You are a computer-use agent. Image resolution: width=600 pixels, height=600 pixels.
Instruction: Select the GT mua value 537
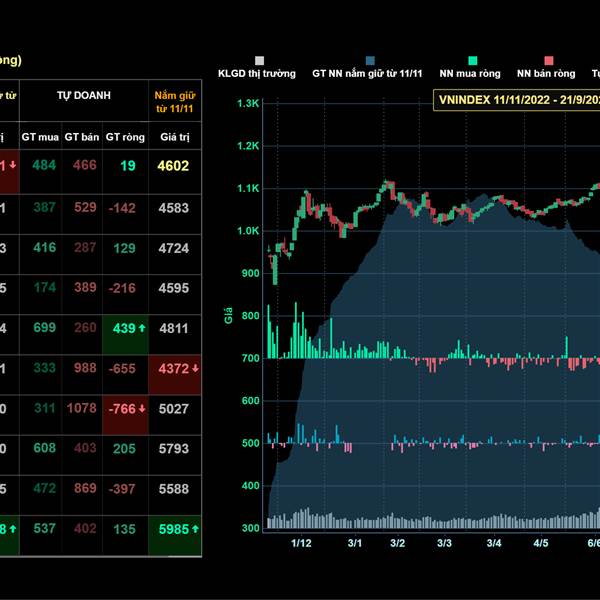(45, 528)
